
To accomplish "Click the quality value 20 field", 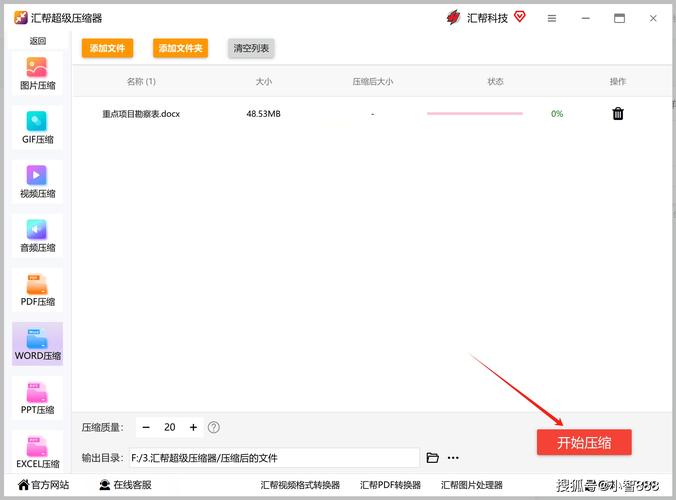I will pyautogui.click(x=169, y=427).
